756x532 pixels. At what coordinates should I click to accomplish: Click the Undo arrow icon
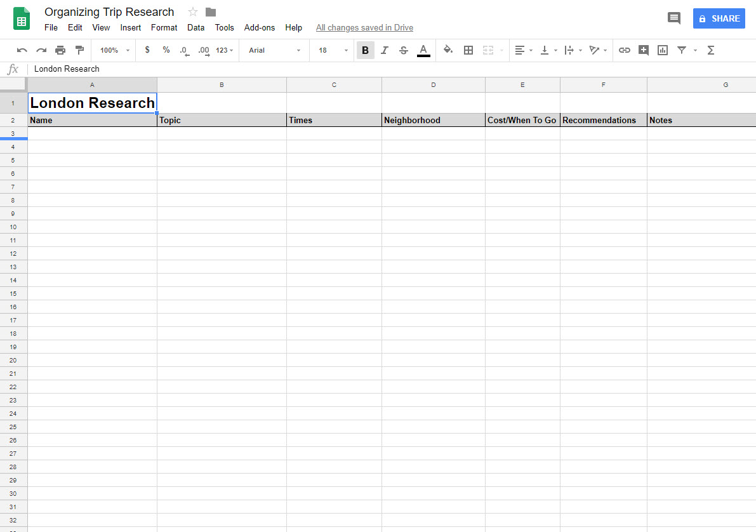point(22,50)
